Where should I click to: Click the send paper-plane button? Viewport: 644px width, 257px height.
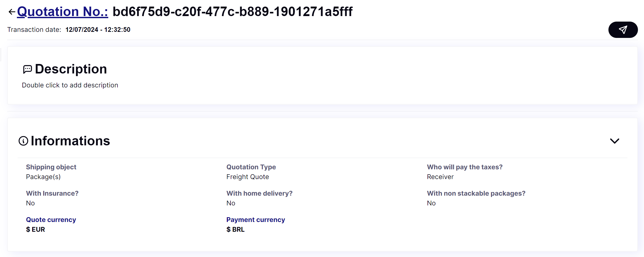(623, 30)
